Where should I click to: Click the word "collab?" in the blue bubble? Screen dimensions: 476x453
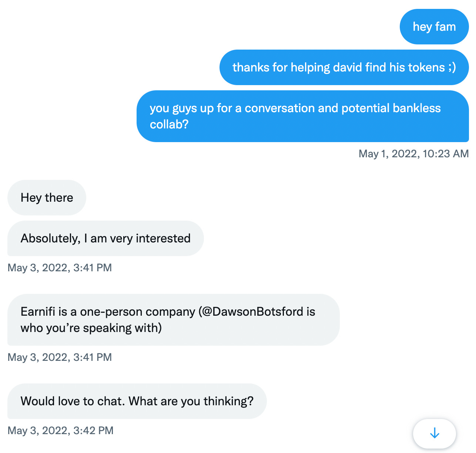point(169,124)
